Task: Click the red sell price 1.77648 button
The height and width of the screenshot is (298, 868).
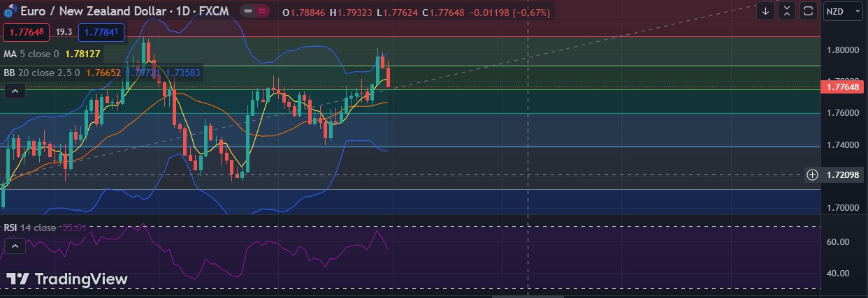Action: (27, 31)
